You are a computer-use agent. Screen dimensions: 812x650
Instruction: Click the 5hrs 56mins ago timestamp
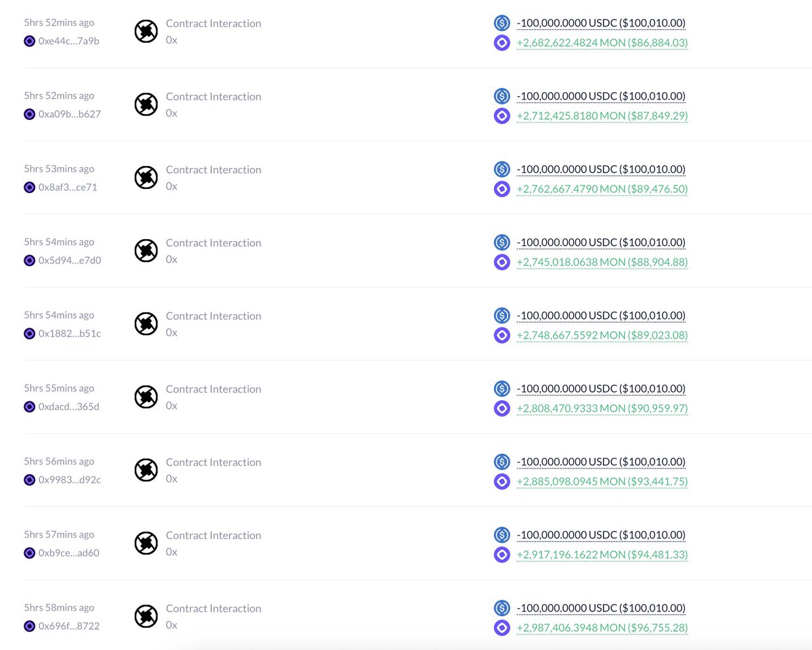click(x=59, y=462)
